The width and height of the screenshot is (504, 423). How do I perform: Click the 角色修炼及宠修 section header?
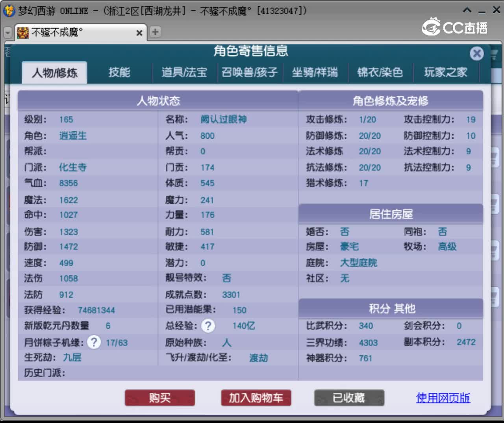tap(391, 101)
